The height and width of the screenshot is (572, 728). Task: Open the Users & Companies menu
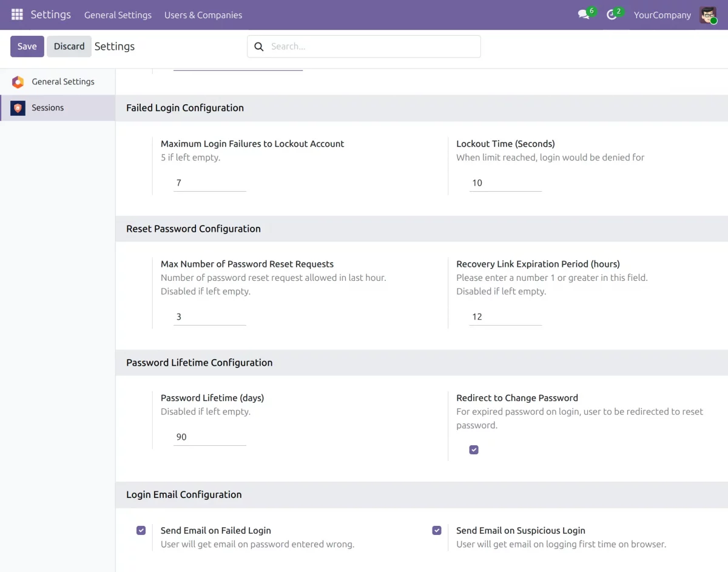[203, 15]
